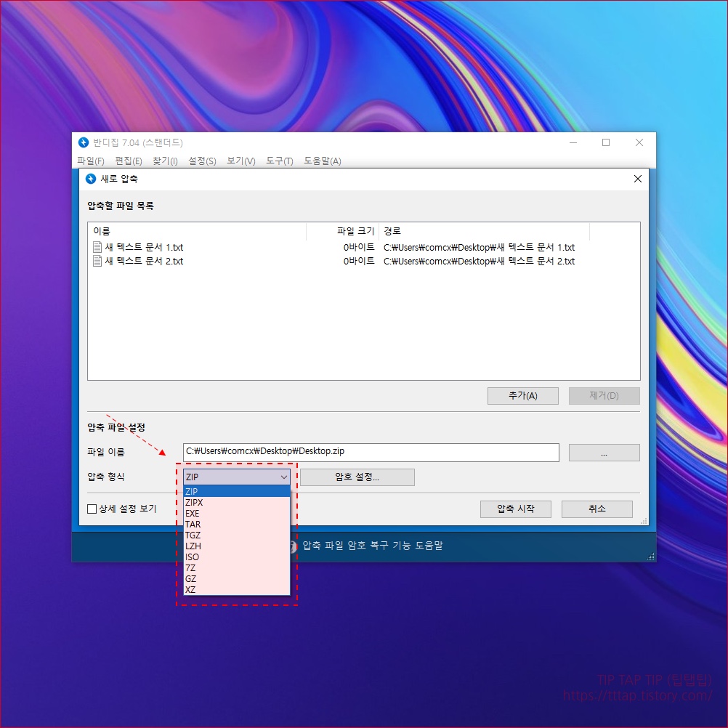Select ZIPX from the format list
Screen dimensions: 728x728
tap(237, 502)
